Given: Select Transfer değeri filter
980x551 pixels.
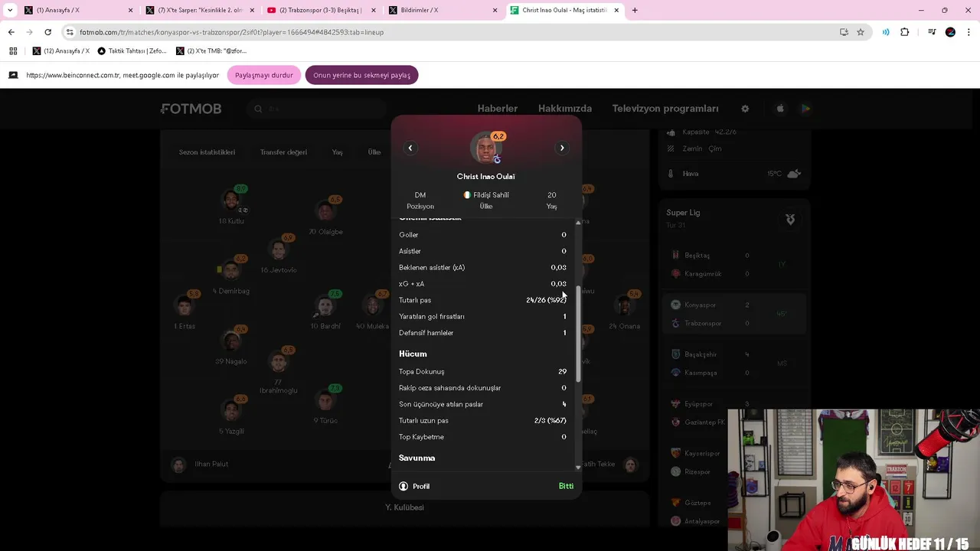Looking at the screenshot, I should point(283,152).
